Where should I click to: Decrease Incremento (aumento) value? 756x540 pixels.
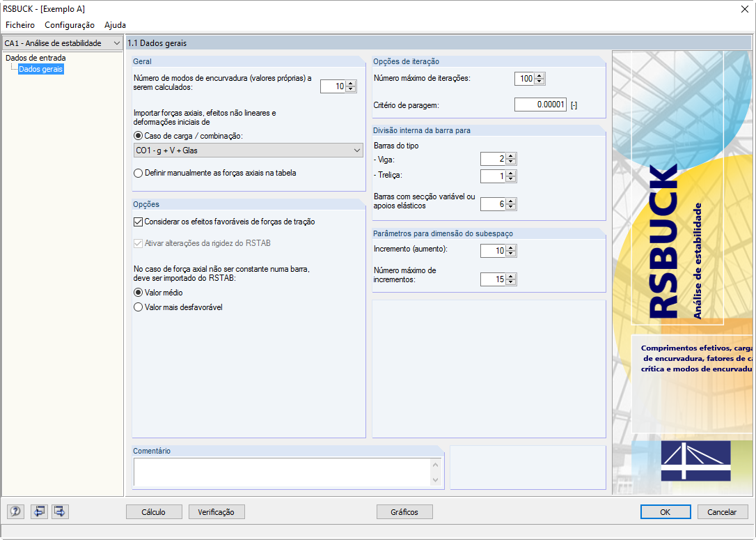[x=511, y=254]
